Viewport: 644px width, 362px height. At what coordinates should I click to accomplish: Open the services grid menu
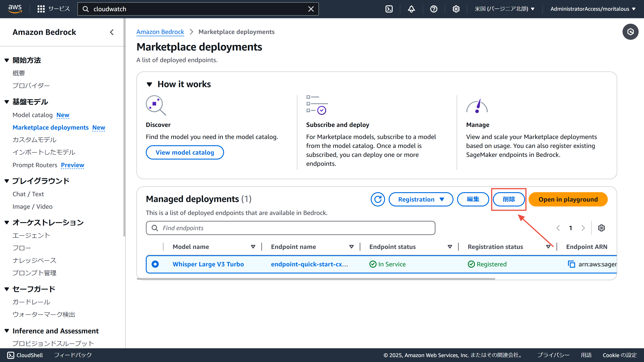click(x=41, y=9)
